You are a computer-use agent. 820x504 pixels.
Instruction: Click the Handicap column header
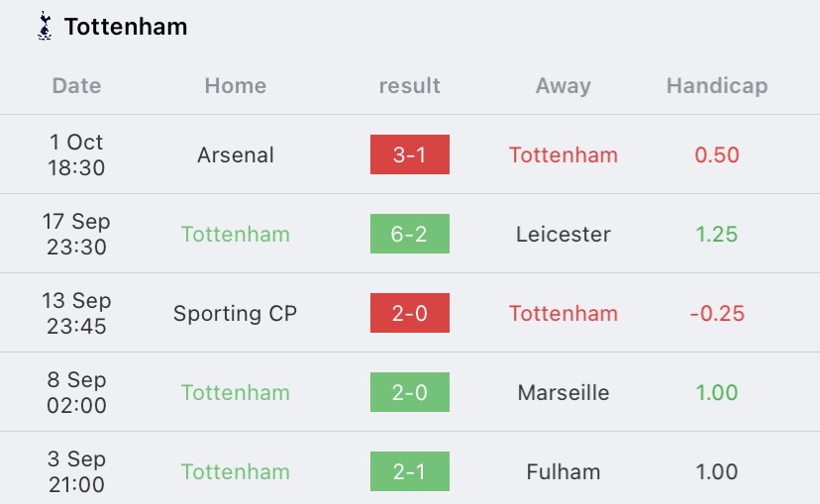(x=717, y=86)
